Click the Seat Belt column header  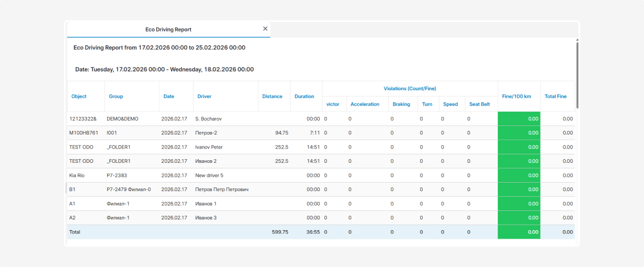tap(479, 104)
